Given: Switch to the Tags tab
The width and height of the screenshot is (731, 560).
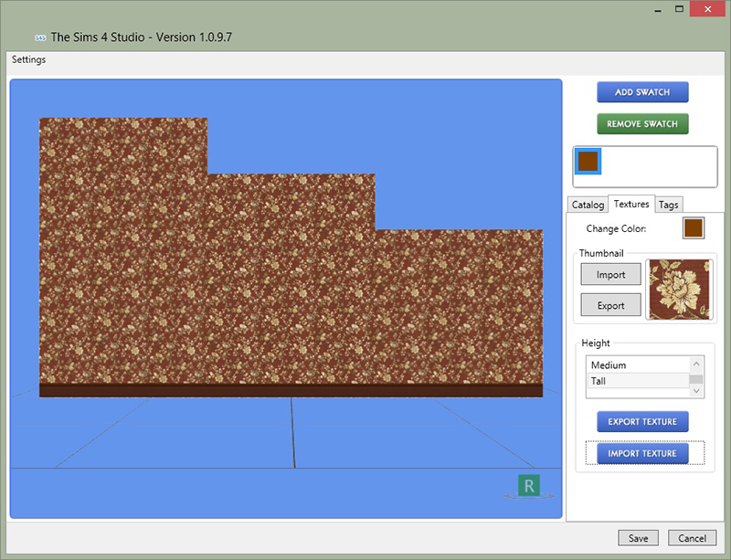Looking at the screenshot, I should (x=668, y=205).
